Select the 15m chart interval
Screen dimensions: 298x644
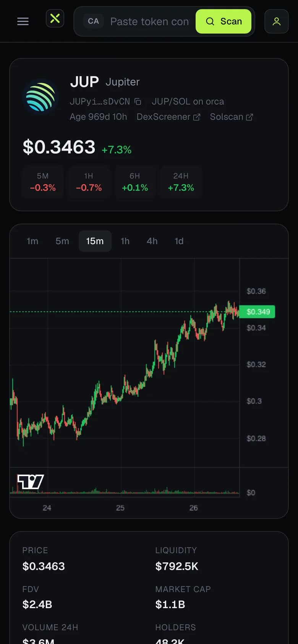point(95,241)
